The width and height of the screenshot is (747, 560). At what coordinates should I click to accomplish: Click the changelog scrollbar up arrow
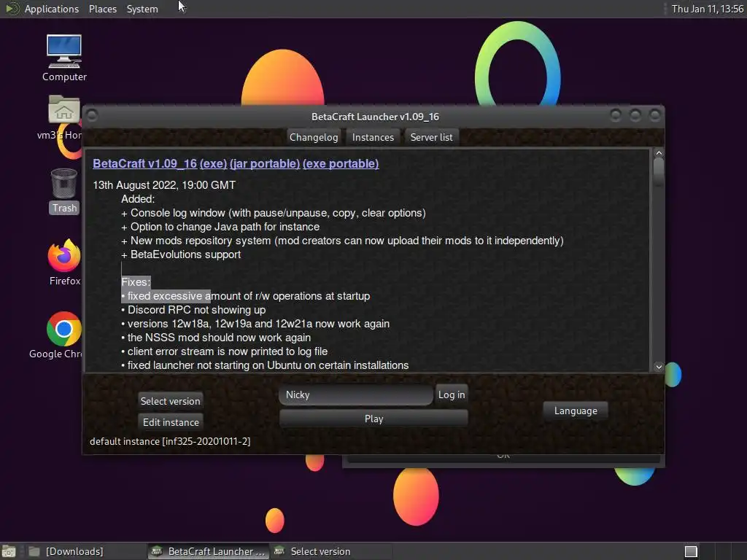[x=659, y=153]
